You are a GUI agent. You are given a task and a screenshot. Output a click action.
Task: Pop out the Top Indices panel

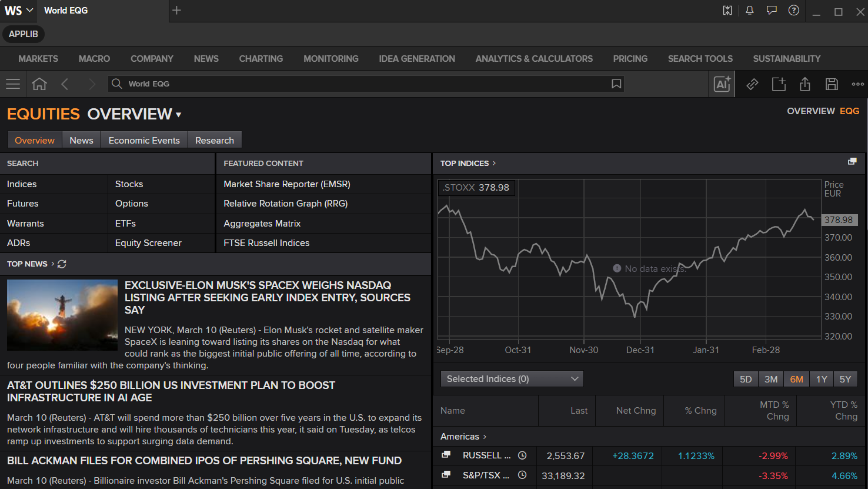[852, 162]
